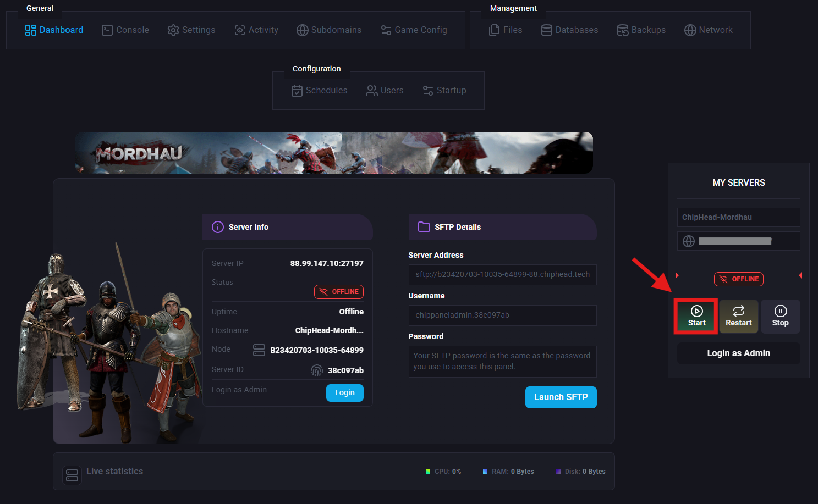Click the Console terminal icon

[107, 30]
